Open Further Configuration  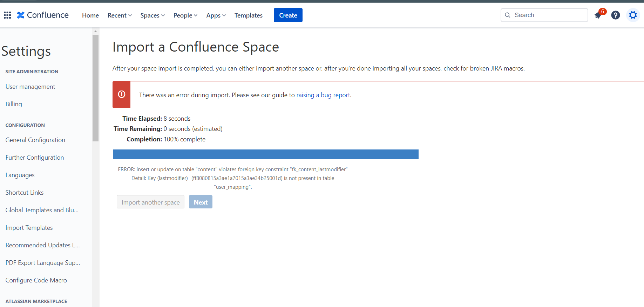point(35,158)
